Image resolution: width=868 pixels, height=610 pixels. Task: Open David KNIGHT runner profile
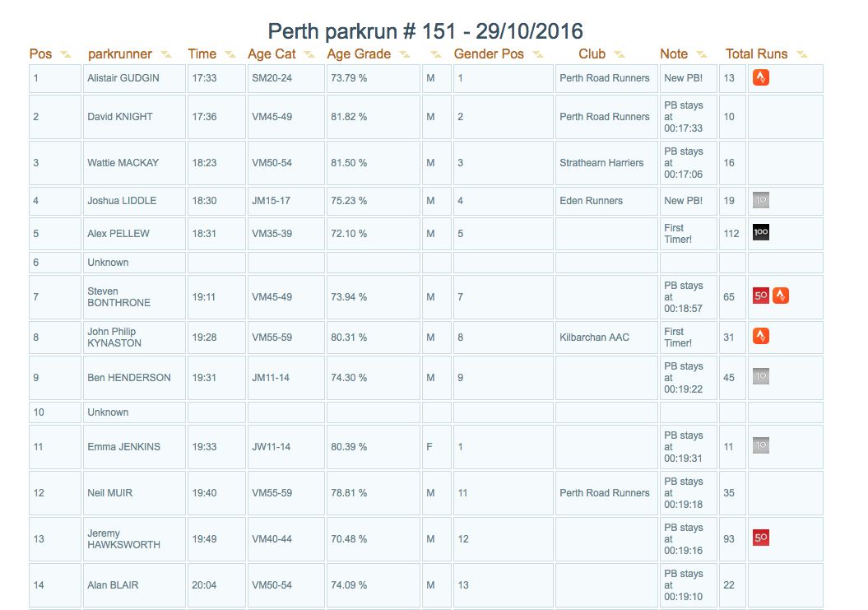(x=119, y=117)
